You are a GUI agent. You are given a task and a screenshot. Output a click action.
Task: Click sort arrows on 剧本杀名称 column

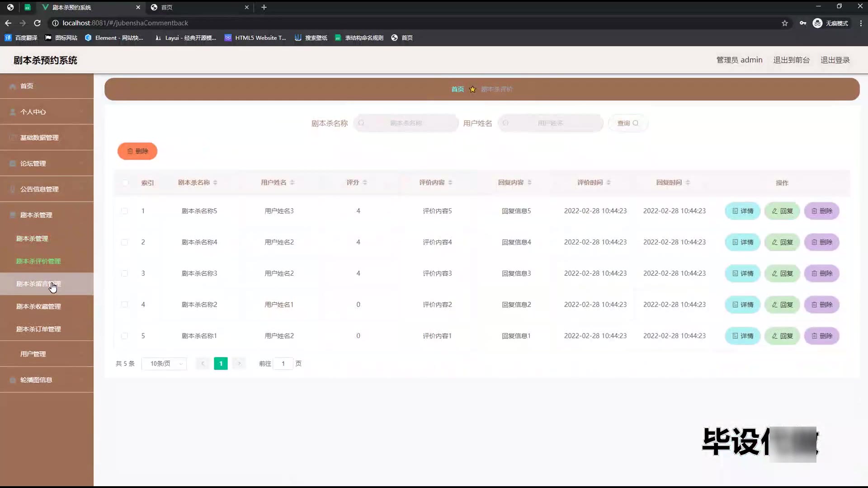pyautogui.click(x=215, y=183)
